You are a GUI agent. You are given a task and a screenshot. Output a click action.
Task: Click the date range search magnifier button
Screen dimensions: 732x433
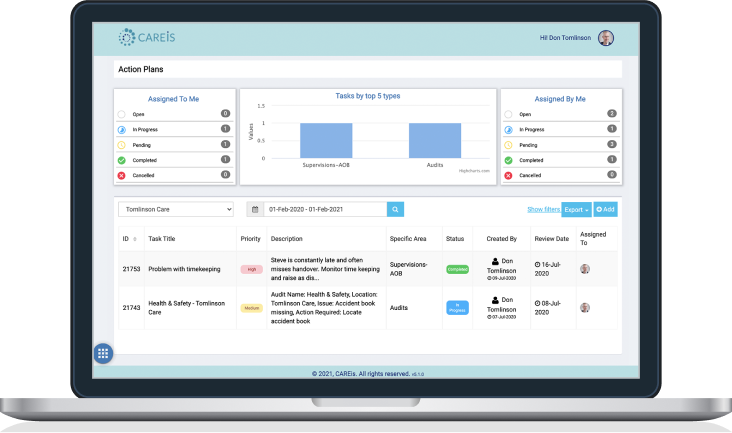[x=395, y=210]
